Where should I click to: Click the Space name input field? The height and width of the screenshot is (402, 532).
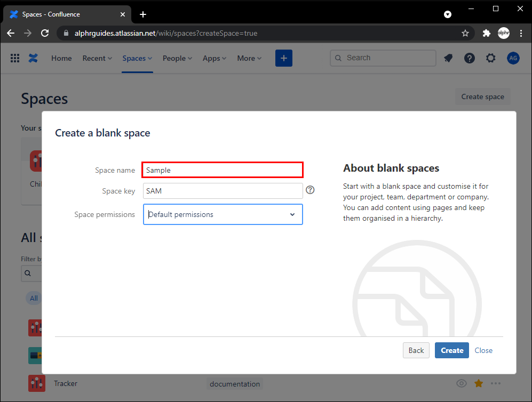[223, 170]
